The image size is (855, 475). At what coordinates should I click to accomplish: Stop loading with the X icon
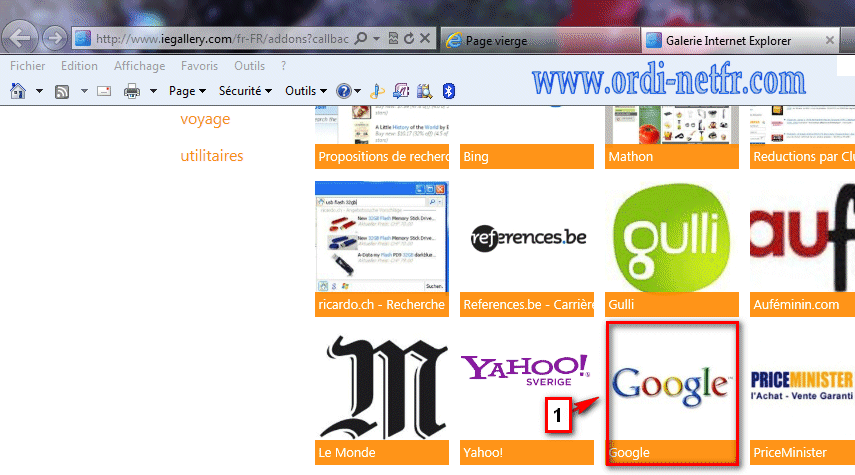(x=425, y=39)
